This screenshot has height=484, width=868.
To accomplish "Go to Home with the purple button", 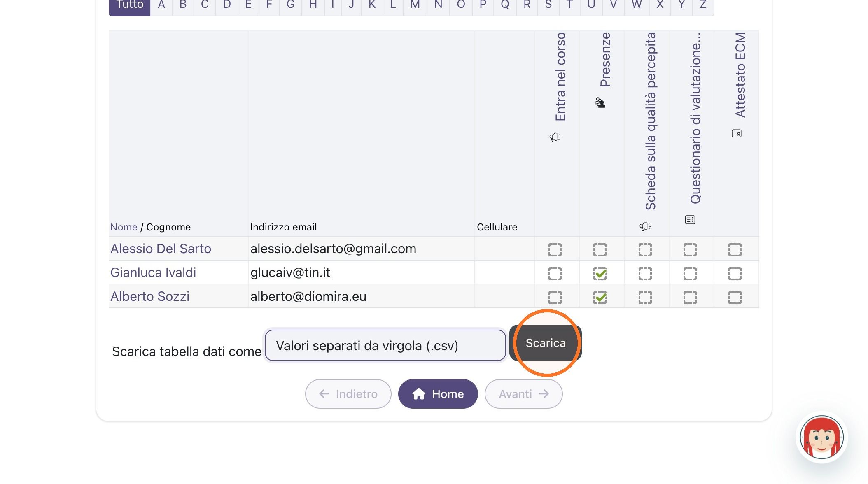I will coord(438,394).
